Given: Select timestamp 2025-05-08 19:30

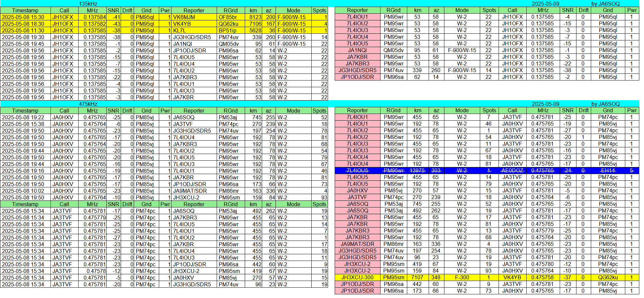Looking at the screenshot, I should point(25,37).
